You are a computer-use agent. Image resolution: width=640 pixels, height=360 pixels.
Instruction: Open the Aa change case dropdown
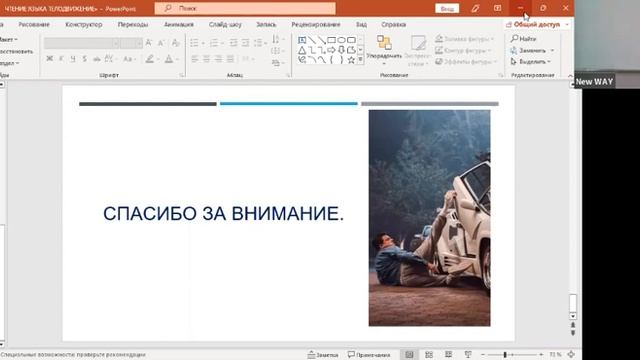pos(129,59)
